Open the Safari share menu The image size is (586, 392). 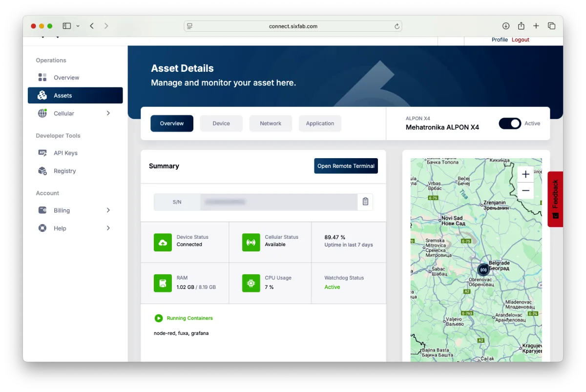[x=521, y=26]
